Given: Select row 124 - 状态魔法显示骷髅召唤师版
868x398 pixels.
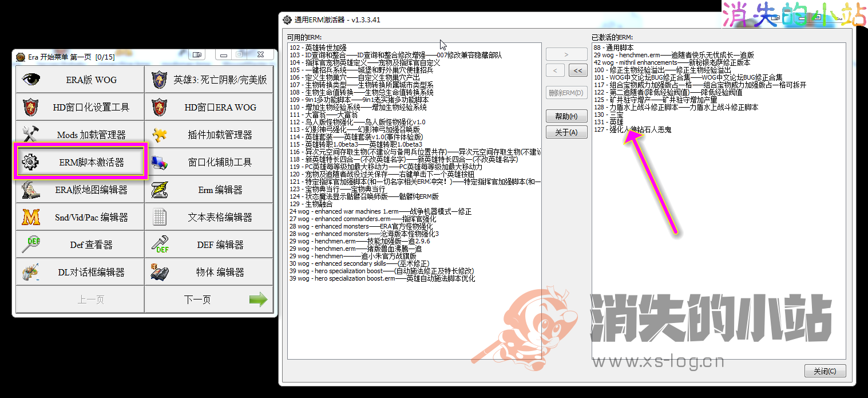Looking at the screenshot, I should [415, 196].
